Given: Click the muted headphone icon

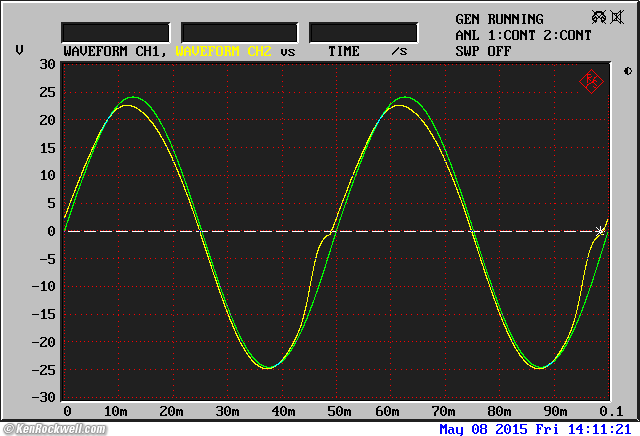Looking at the screenshot, I should [599, 17].
